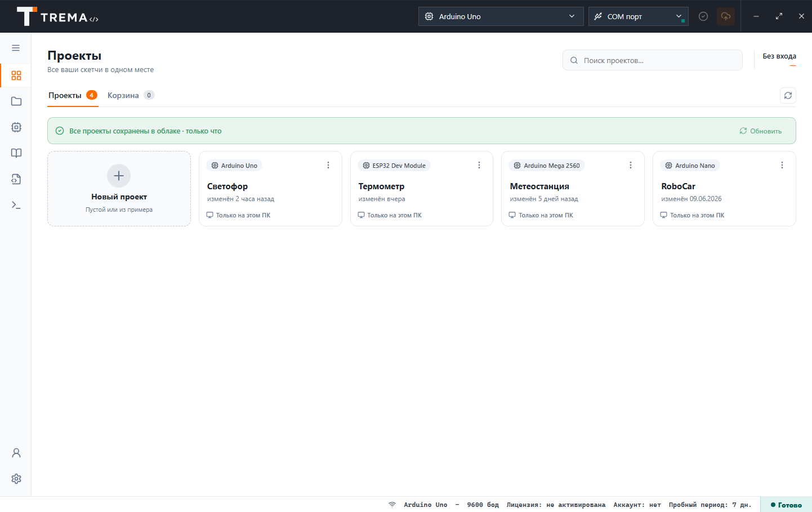Open the book library icon in sidebar

[x=16, y=153]
